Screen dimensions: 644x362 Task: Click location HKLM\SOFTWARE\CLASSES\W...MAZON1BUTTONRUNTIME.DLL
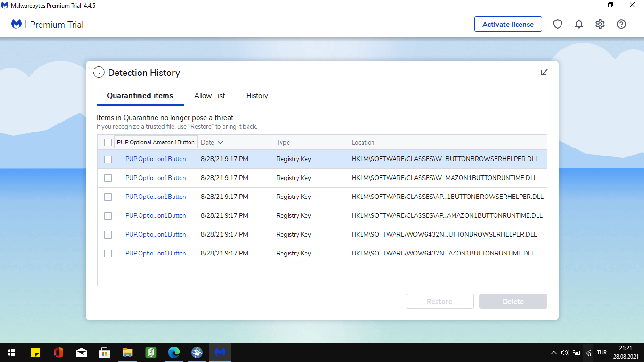[444, 178]
